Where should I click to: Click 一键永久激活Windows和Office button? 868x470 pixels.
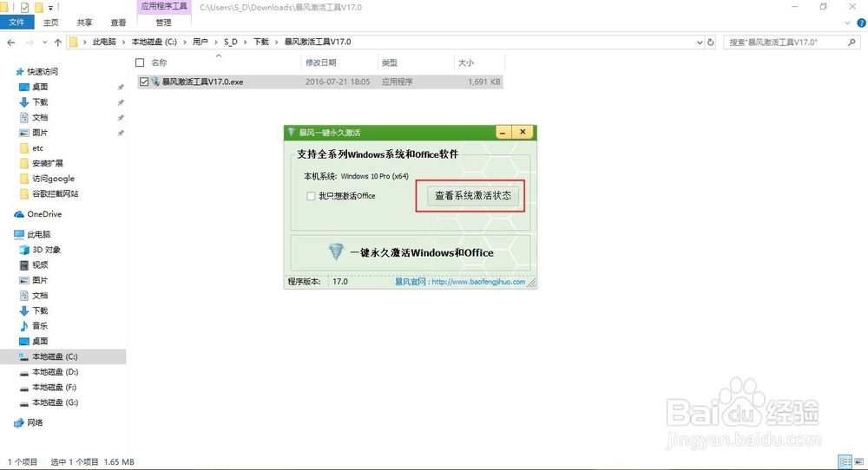[411, 252]
